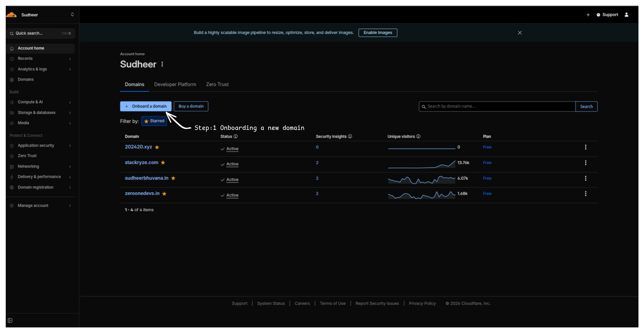The image size is (644, 333).
Task: Go to Account home in sidebar
Action: coord(40,48)
